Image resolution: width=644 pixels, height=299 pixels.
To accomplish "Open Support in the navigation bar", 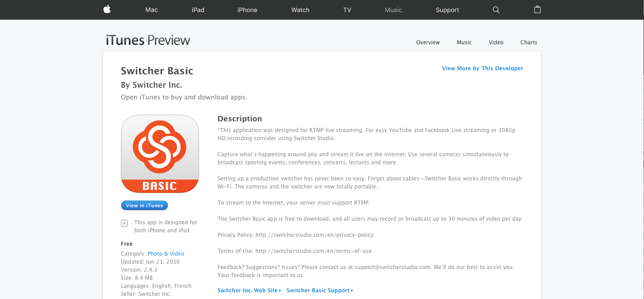I will point(448,10).
